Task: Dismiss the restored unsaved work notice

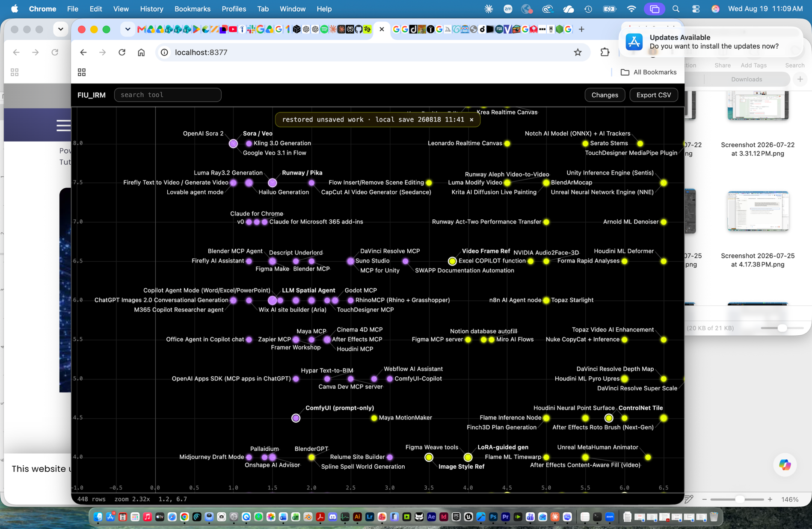Action: coord(471,120)
